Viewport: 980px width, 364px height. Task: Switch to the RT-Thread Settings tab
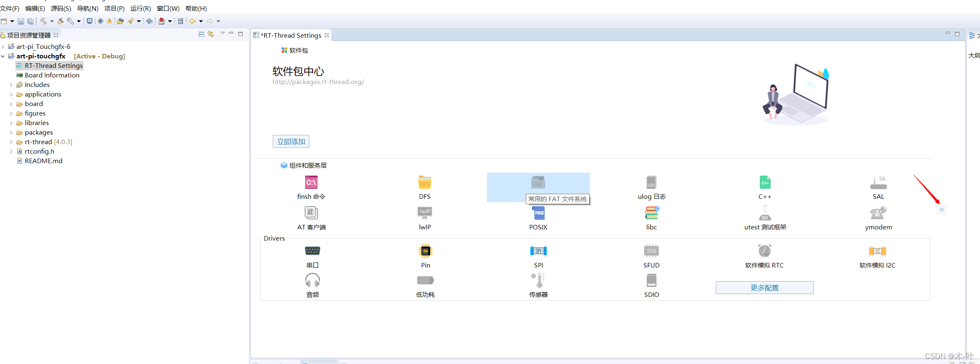[291, 36]
